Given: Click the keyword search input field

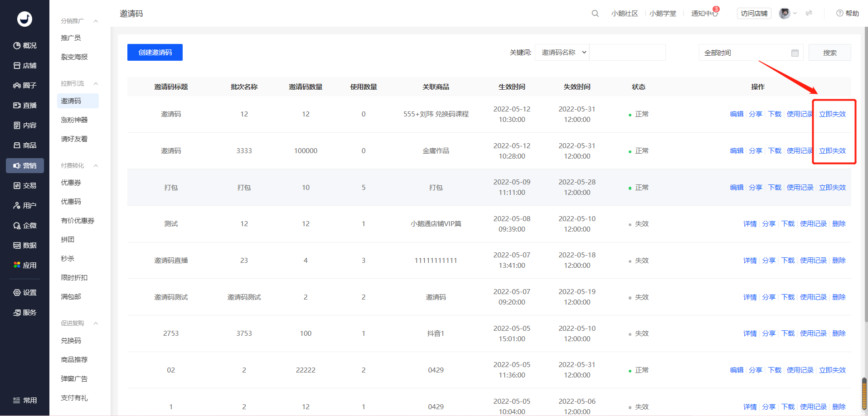Looking at the screenshot, I should coord(627,52).
